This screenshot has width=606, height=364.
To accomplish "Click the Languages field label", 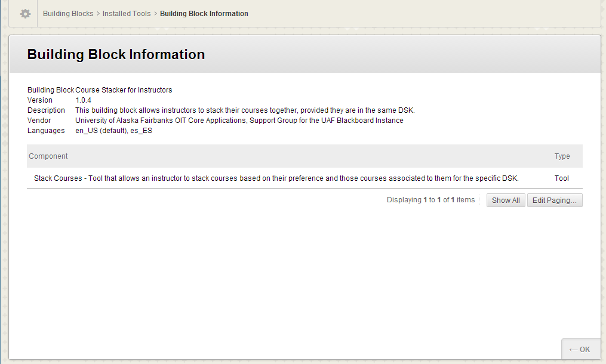I will pyautogui.click(x=45, y=131).
